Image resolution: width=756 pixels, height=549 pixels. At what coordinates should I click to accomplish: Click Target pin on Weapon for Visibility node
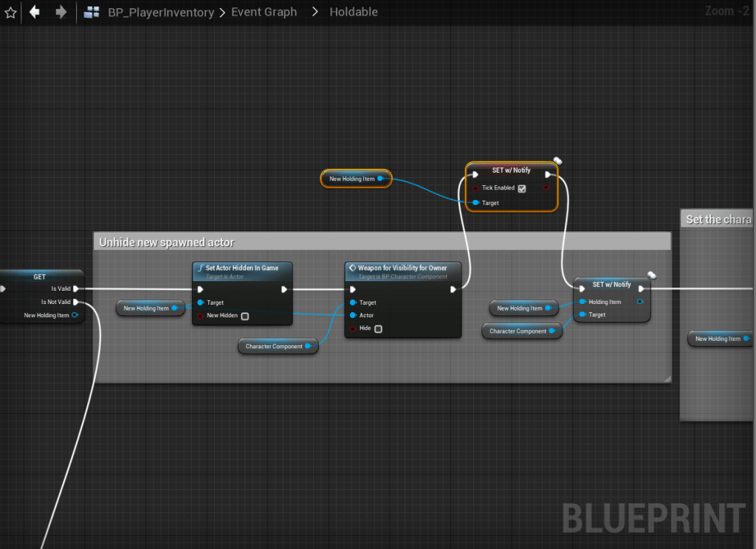tap(353, 303)
